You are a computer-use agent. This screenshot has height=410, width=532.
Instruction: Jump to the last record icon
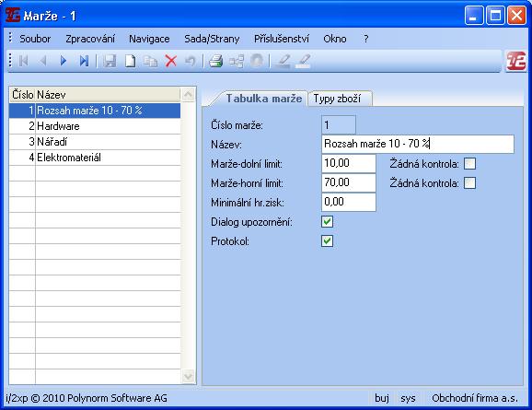(84, 61)
